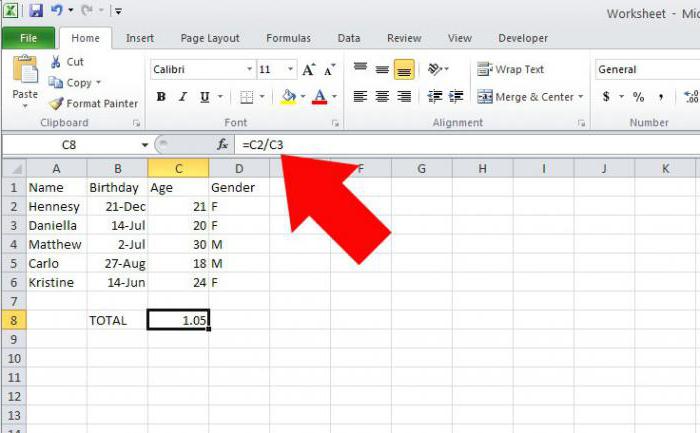Switch to the Developer tab
The height and width of the screenshot is (433, 700).
click(523, 38)
